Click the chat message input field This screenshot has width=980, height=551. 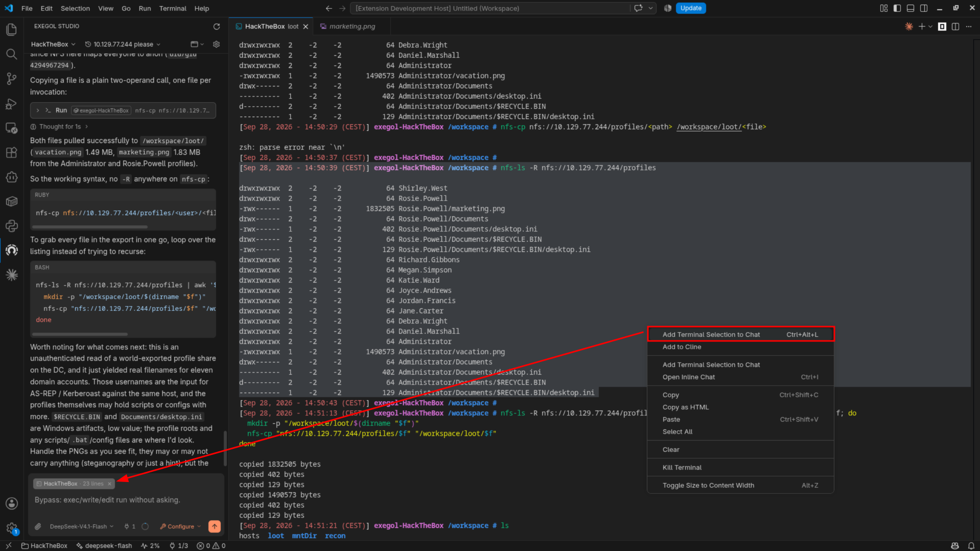point(126,500)
